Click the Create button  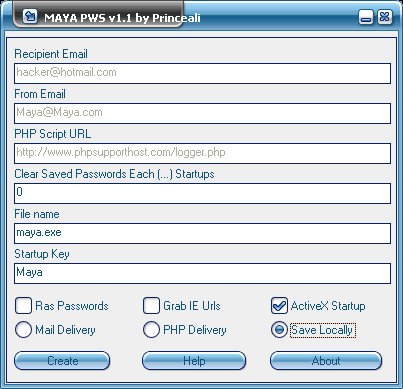[x=62, y=361]
